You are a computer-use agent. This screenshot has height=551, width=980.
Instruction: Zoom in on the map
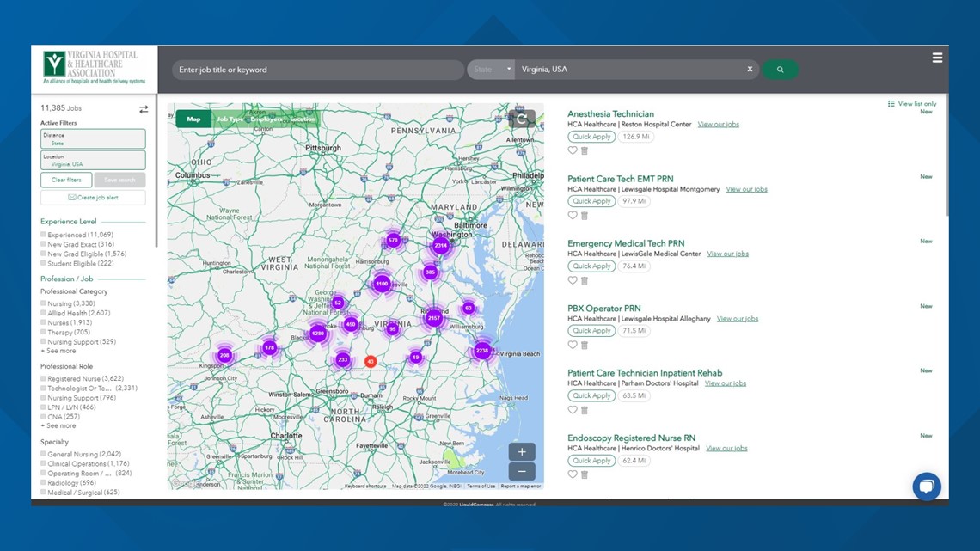coord(522,451)
